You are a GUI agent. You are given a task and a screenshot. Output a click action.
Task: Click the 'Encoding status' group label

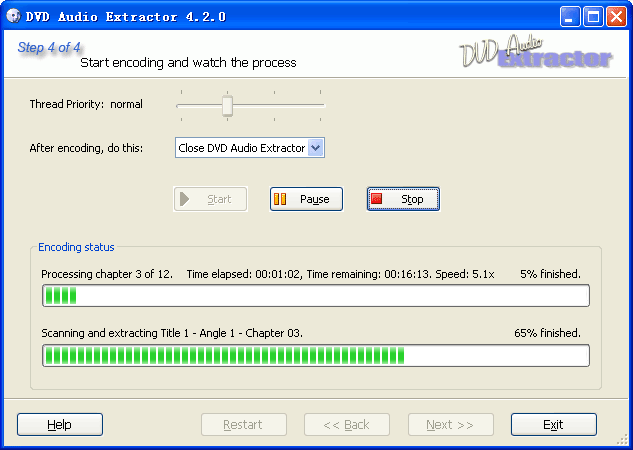coord(76,247)
